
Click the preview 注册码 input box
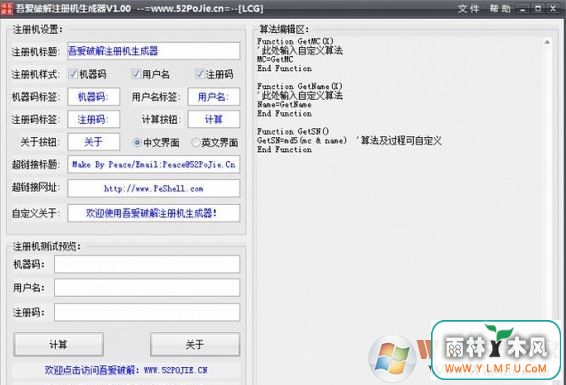pos(147,312)
